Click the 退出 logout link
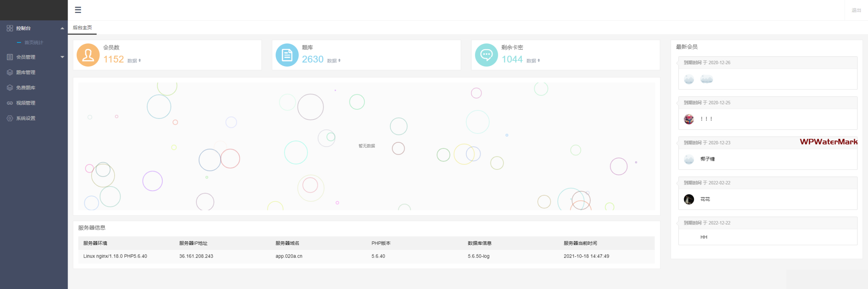 (x=856, y=11)
